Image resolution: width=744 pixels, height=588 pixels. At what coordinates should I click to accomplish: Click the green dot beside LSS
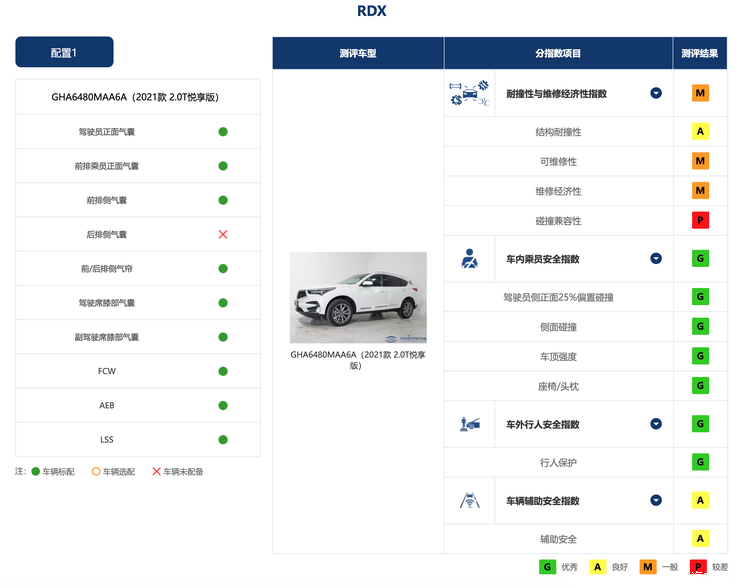(x=223, y=440)
